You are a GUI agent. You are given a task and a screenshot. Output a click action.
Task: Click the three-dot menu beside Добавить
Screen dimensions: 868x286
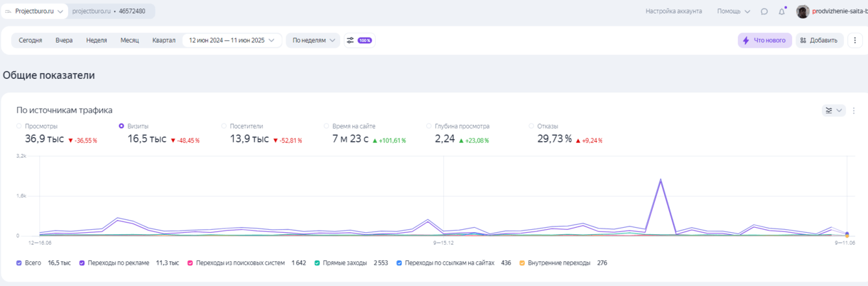(x=855, y=40)
